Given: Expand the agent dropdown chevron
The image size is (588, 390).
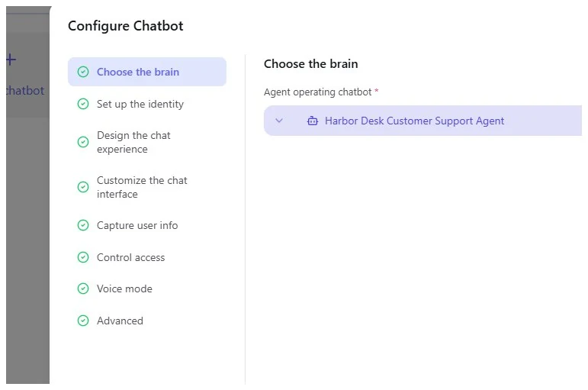Looking at the screenshot, I should coord(279,121).
